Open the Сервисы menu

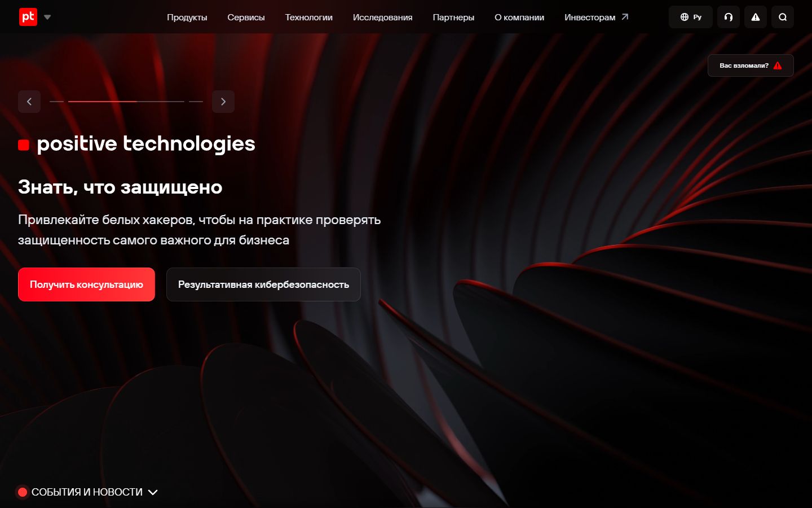246,17
